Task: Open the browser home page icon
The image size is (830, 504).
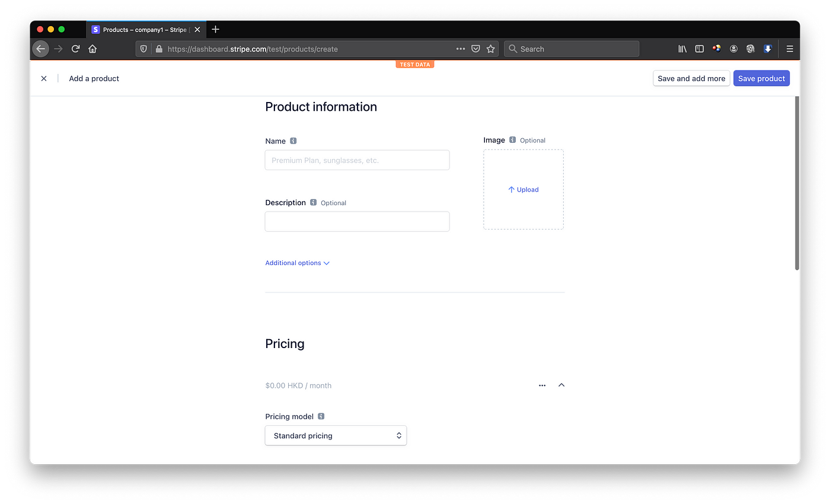Action: 92,49
